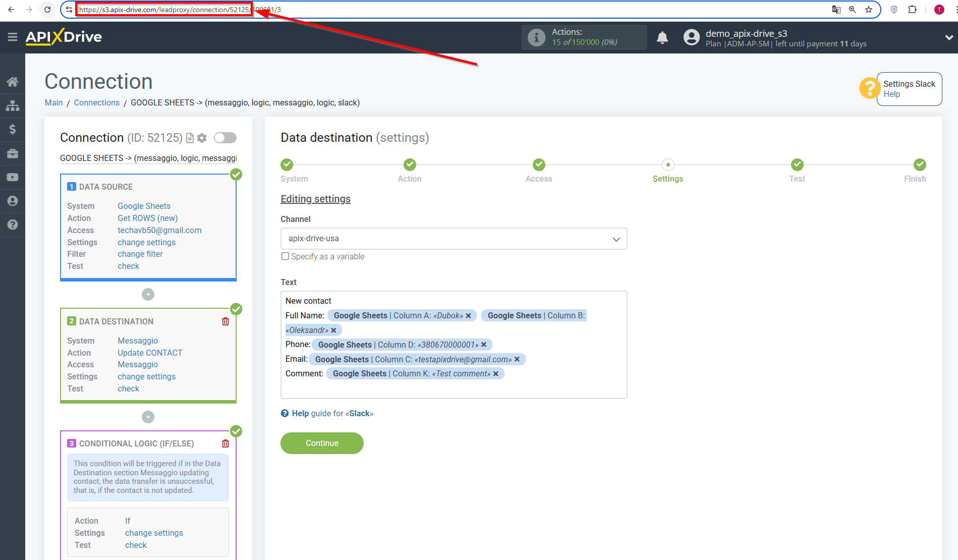Click the user avatar icon
Viewport: 958px width, 560px height.
tap(691, 37)
